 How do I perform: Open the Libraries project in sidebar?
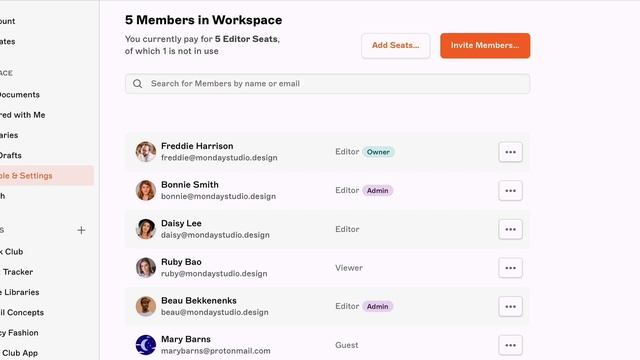pyautogui.click(x=20, y=292)
